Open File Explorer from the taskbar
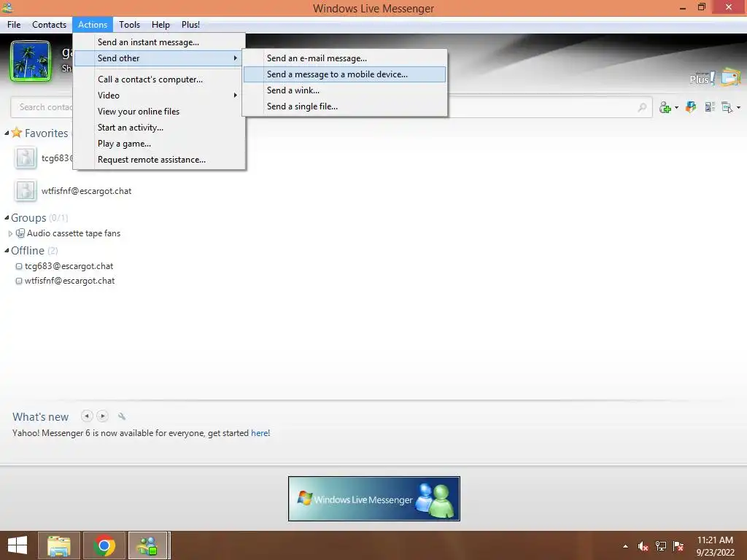This screenshot has height=560, width=747. coord(59,545)
